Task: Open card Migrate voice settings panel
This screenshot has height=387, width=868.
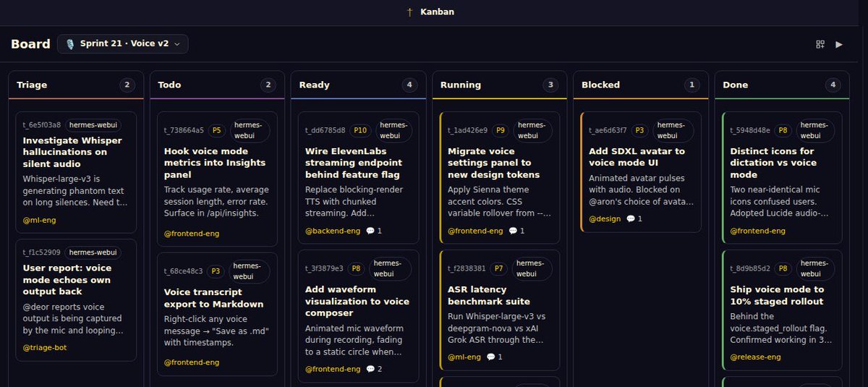Action: click(500, 178)
